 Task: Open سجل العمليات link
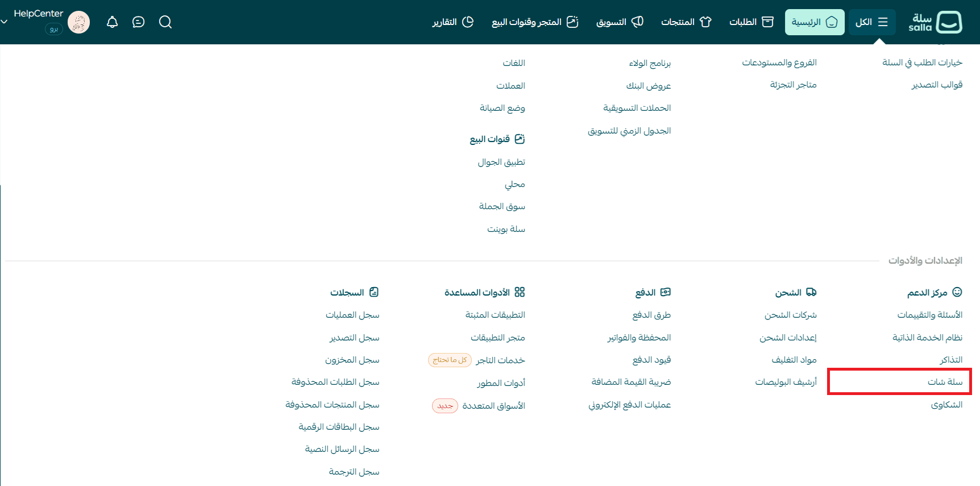pos(352,315)
